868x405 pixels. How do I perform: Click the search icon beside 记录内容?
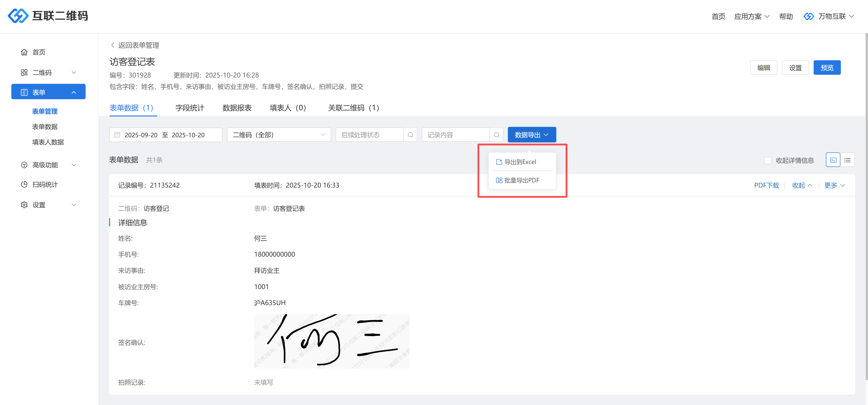(x=496, y=135)
